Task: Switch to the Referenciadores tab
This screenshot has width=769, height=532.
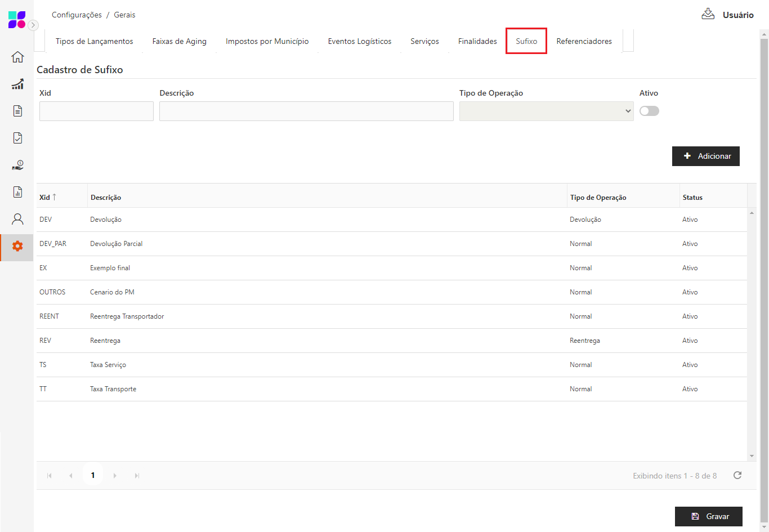Action: 584,41
